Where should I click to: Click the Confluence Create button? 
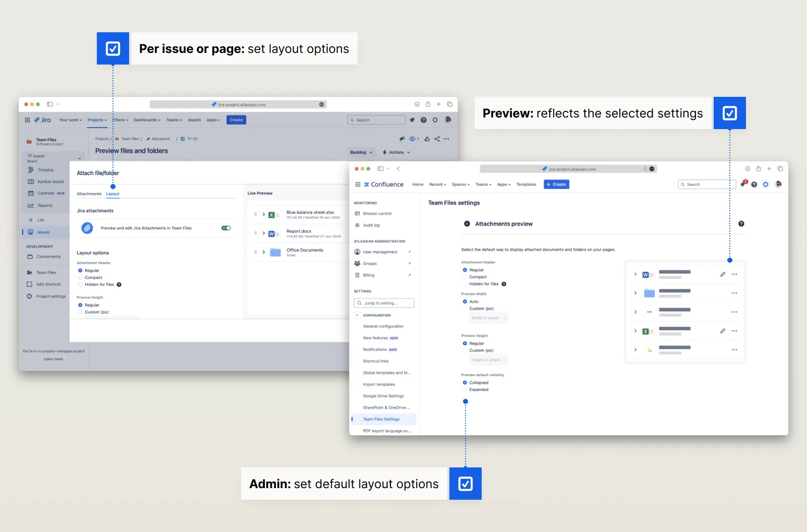click(x=556, y=185)
